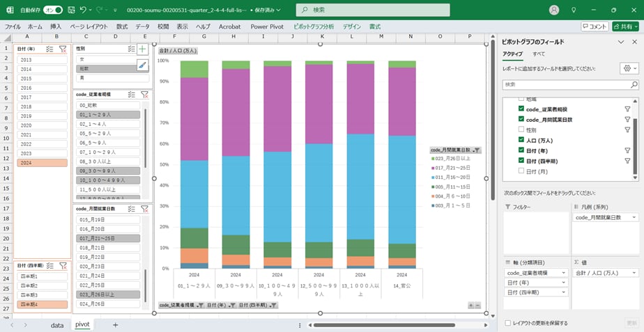
Task: Switch to the data worksheet tab
Action: (57, 324)
